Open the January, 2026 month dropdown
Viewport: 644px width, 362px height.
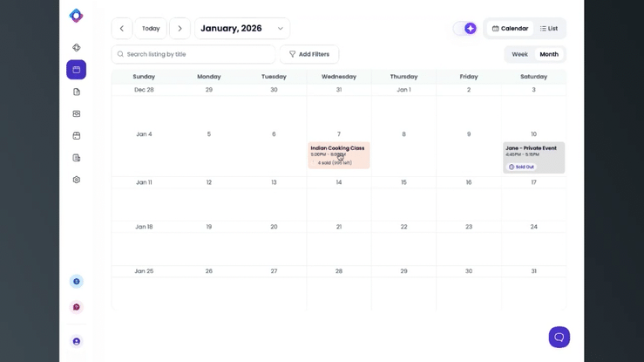click(242, 29)
